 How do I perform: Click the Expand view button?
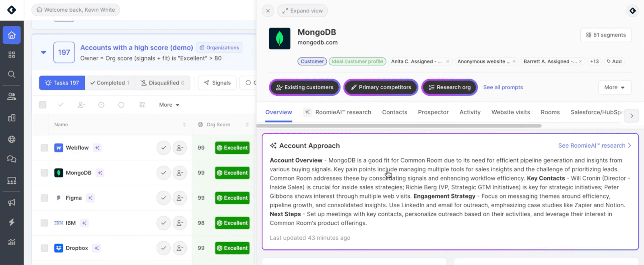click(x=302, y=11)
